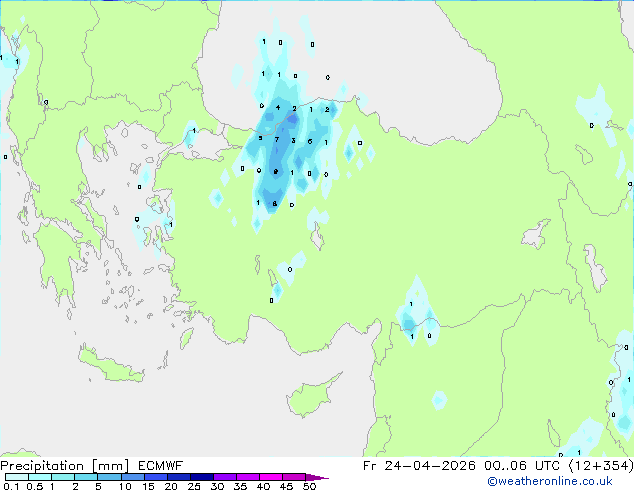Click the '35' legend scale label

[240, 486]
